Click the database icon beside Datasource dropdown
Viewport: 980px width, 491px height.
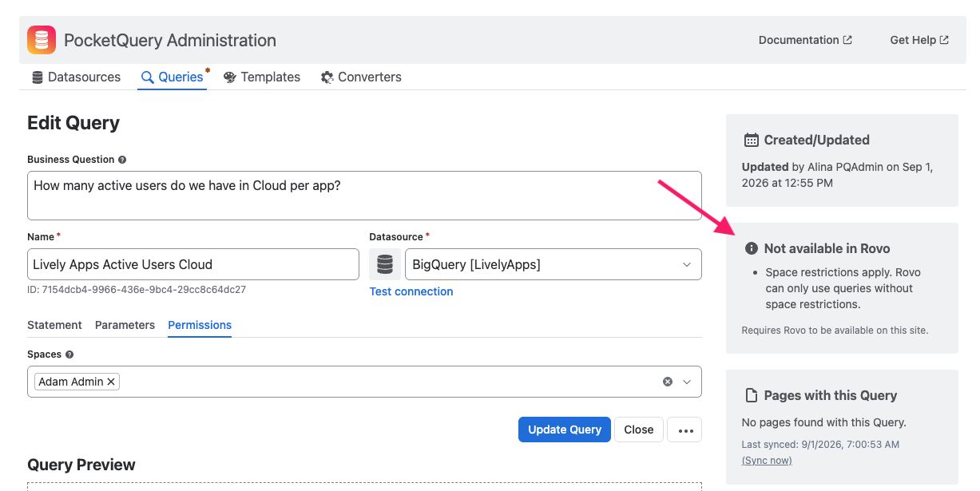coord(385,264)
